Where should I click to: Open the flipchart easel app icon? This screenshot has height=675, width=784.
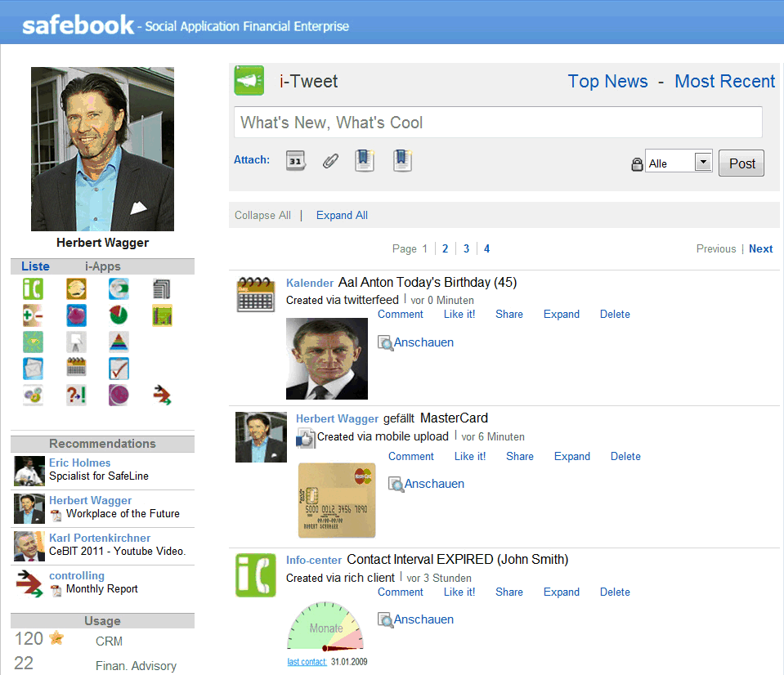pyautogui.click(x=76, y=342)
